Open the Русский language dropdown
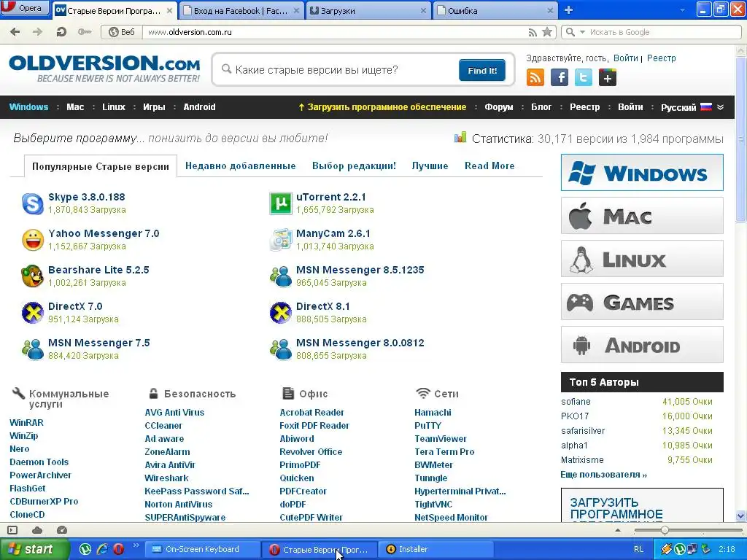Viewport: 747px width, 560px height. point(692,107)
